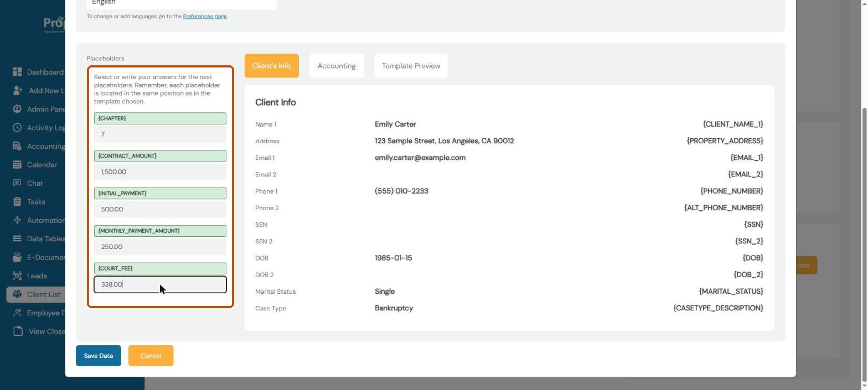
Task: Click the phone number (555) 010-2233
Action: click(401, 191)
